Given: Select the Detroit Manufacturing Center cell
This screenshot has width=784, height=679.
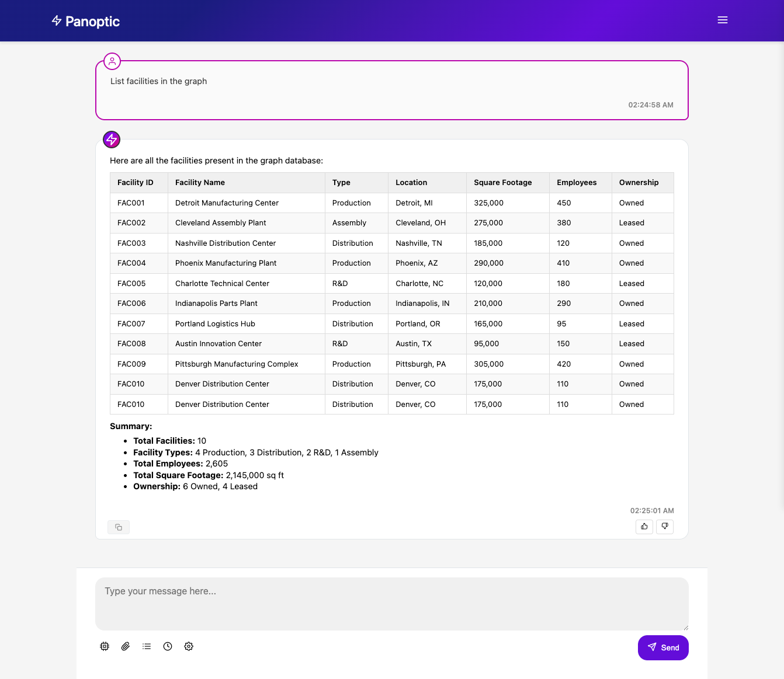Looking at the screenshot, I should (227, 203).
